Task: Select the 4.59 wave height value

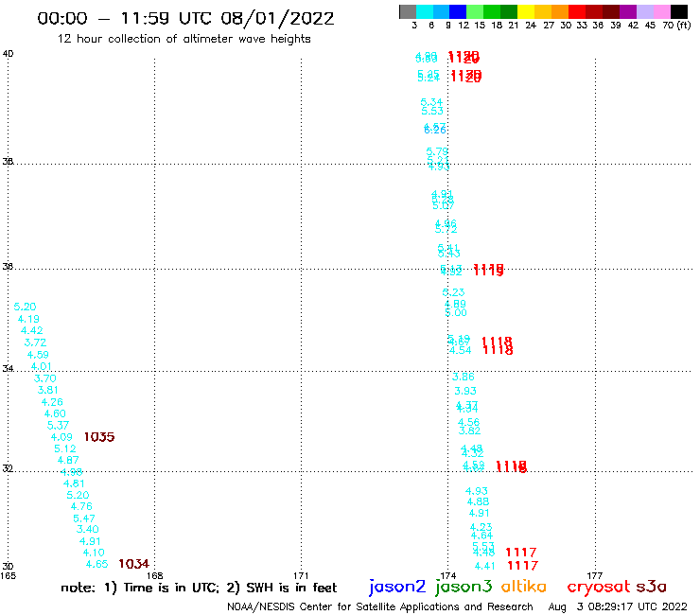Action: tap(38, 355)
